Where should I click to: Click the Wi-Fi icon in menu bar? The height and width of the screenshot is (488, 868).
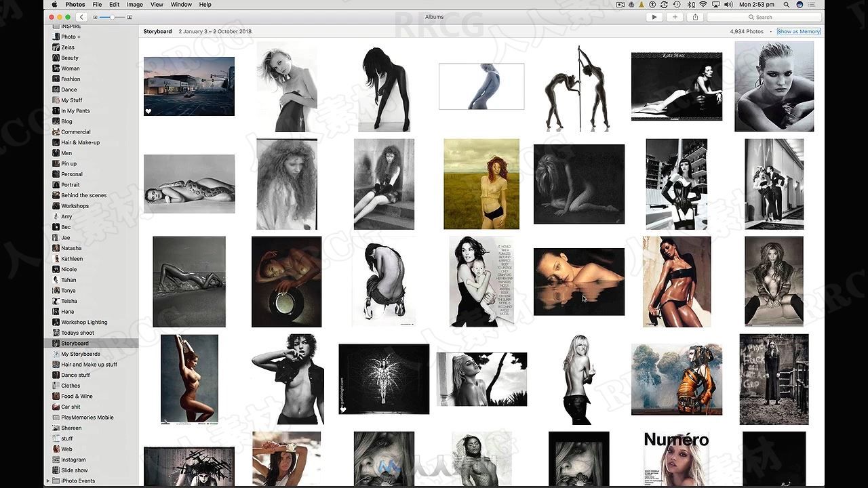(703, 5)
